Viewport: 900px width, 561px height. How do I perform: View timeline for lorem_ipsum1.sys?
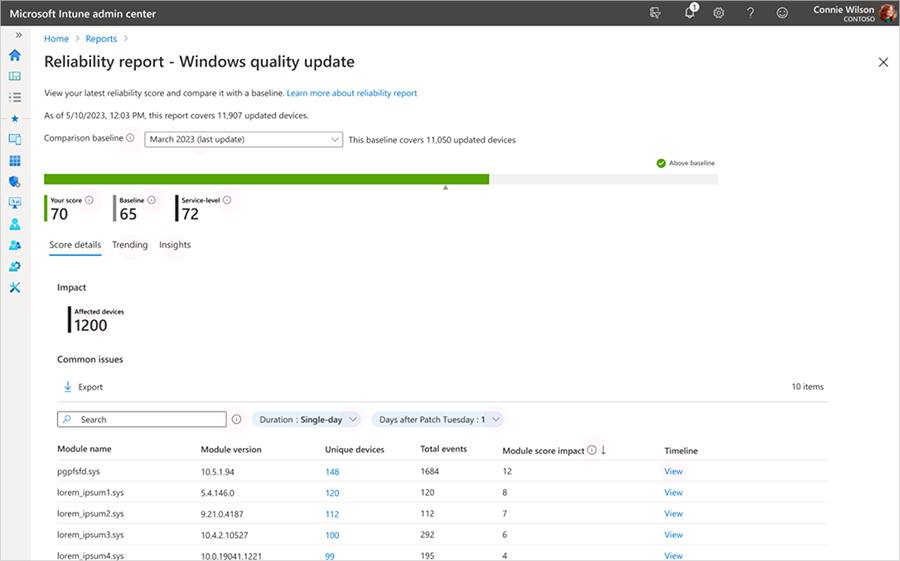click(x=673, y=493)
